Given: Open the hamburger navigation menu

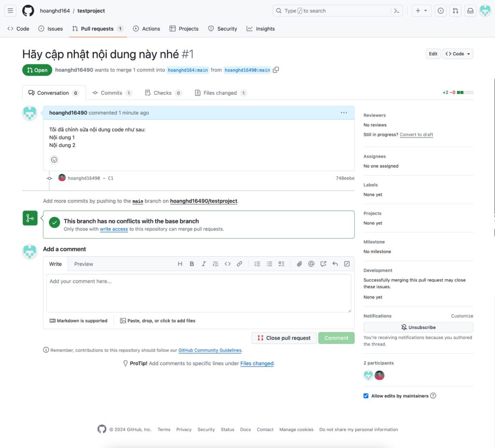Looking at the screenshot, I should click(x=11, y=11).
